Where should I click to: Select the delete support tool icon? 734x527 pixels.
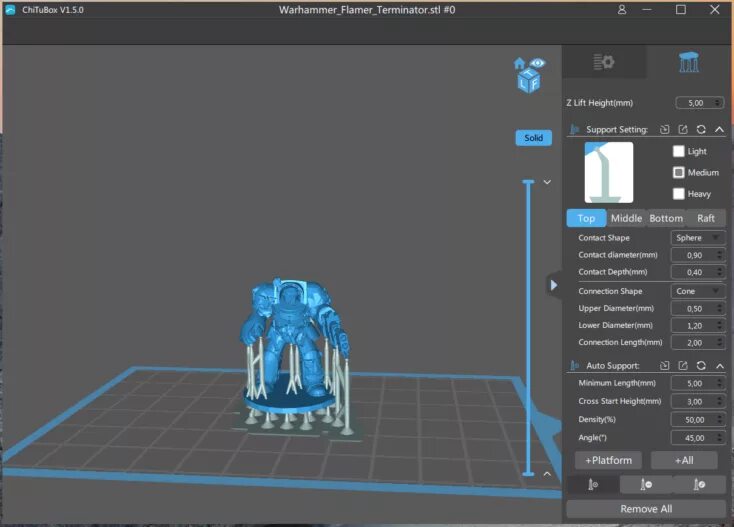point(646,484)
